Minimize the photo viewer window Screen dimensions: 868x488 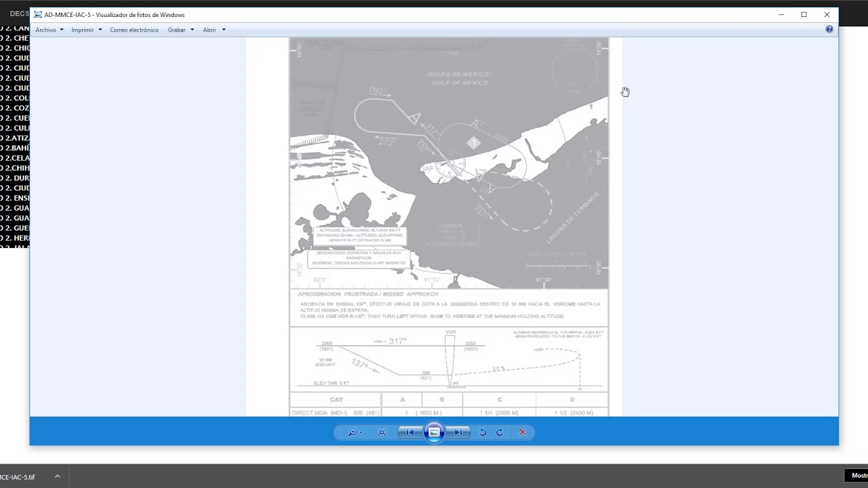point(781,14)
